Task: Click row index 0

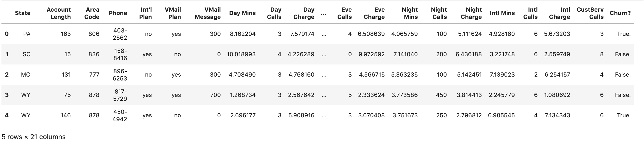Action: 7,34
